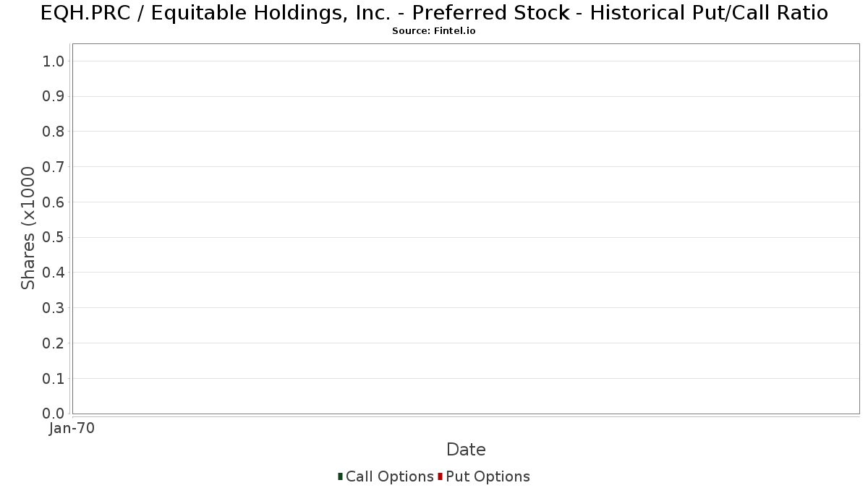Click the 0.2 y-axis label
The height and width of the screenshot is (488, 868).
pyautogui.click(x=54, y=343)
